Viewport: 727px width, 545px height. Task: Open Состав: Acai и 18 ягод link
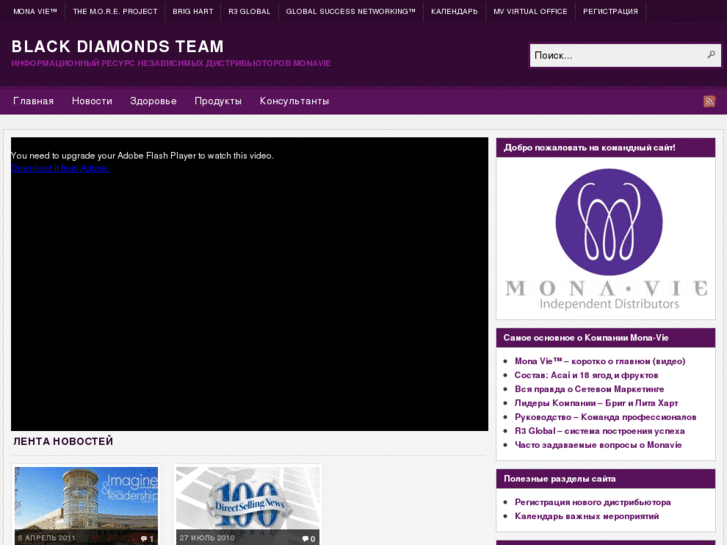tap(586, 375)
